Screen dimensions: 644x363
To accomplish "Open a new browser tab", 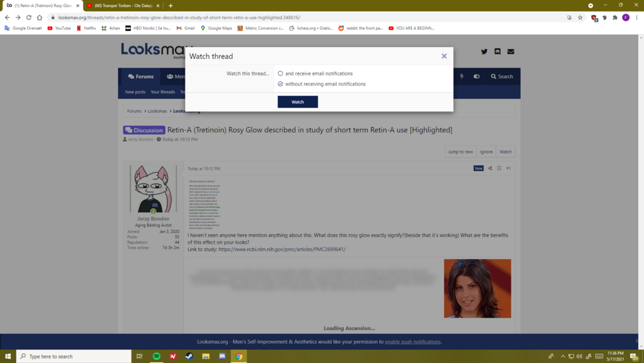I will [171, 6].
